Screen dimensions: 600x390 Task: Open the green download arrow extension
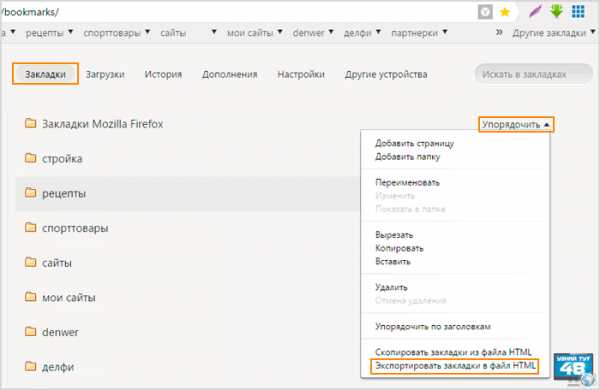pos(556,11)
